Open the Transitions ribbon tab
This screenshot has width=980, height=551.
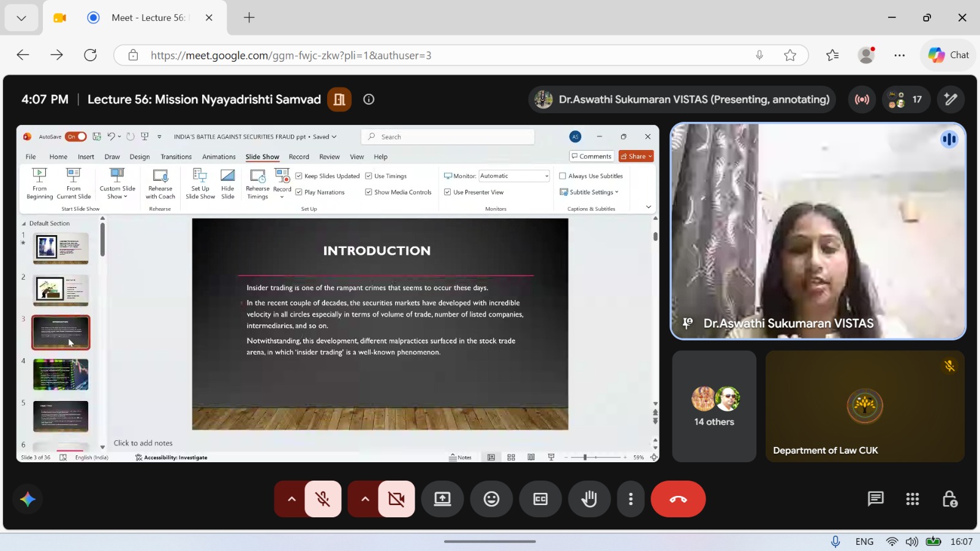click(x=176, y=157)
